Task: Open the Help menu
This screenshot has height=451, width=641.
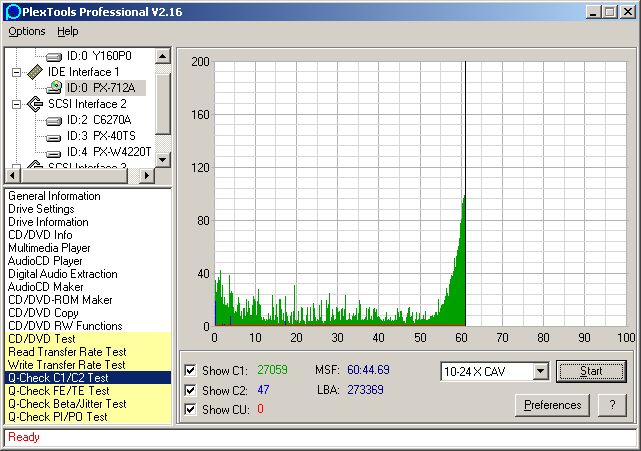Action: click(68, 31)
